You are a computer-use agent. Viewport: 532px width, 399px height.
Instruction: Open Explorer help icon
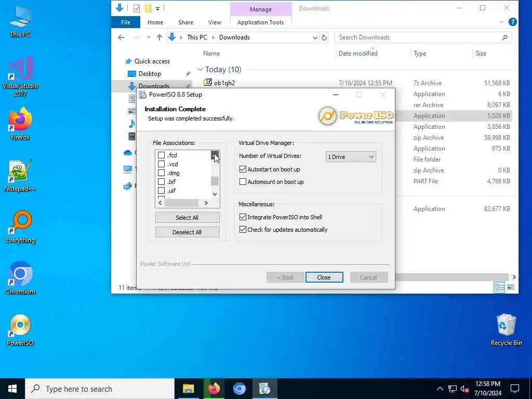[512, 22]
